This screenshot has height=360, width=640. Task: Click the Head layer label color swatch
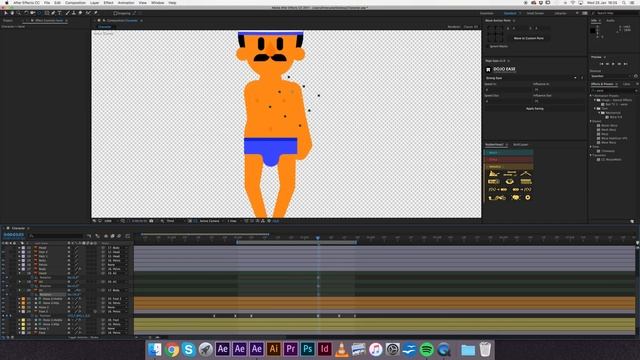23,248
